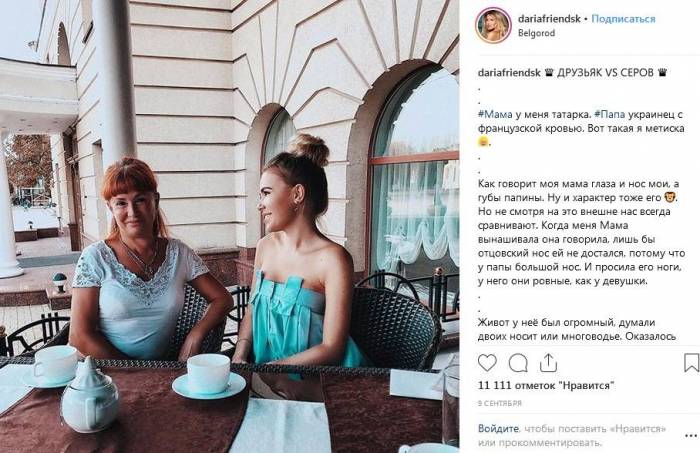Click the smiling emoji after метиска
Viewport: 700px width, 453px height.
coord(483,142)
